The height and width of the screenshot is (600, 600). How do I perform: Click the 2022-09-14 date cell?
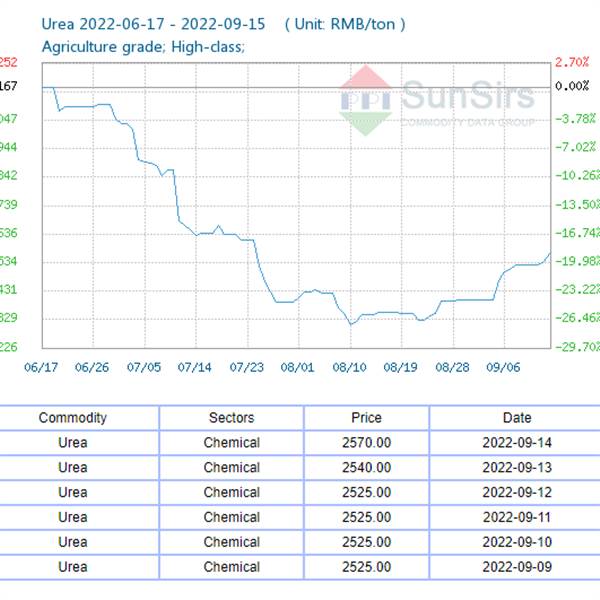[x=517, y=443]
